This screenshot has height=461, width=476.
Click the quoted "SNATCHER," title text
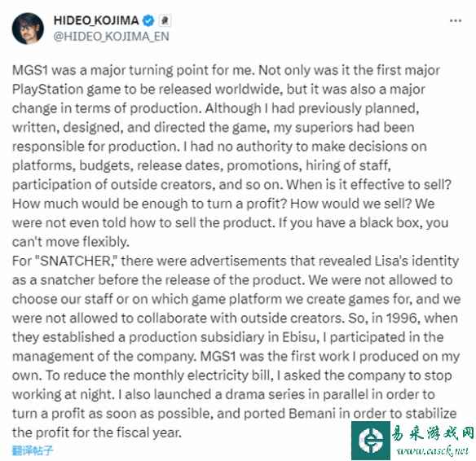78,261
